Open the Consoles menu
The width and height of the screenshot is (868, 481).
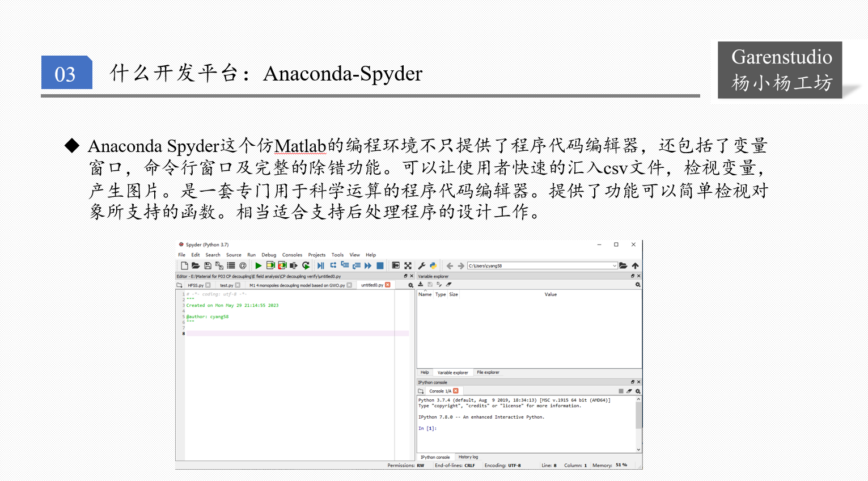[292, 255]
